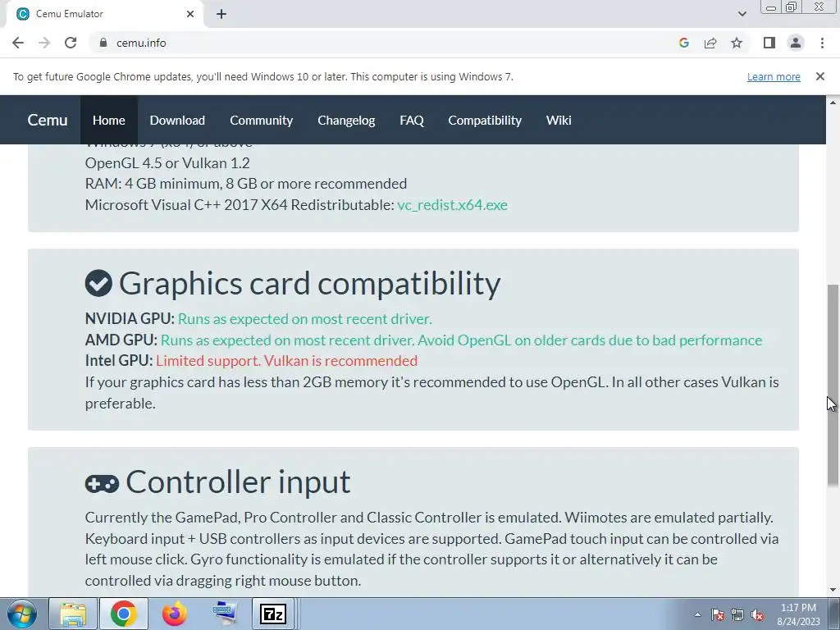Click 'OpenGL 4.5 or Vulkan 1.2' text
Screen dimensions: 840x630
coord(167,163)
